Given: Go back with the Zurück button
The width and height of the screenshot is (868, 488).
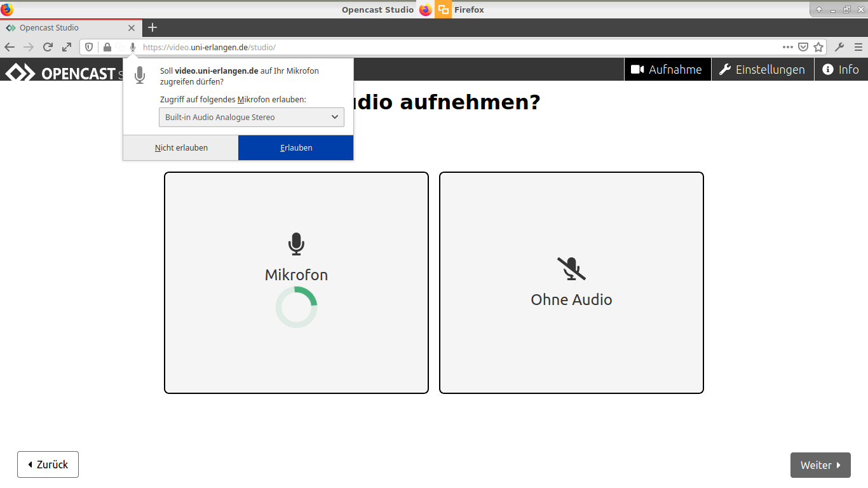Looking at the screenshot, I should 48,464.
